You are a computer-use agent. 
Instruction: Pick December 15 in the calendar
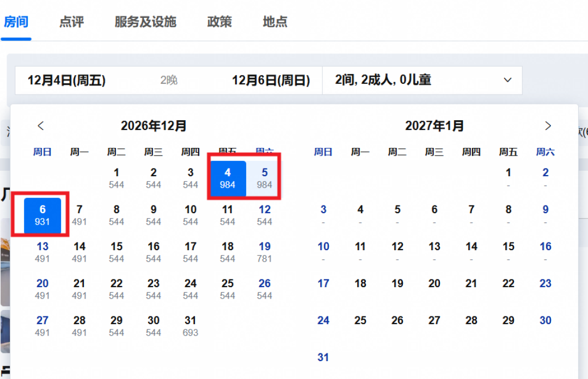pyautogui.click(x=117, y=252)
